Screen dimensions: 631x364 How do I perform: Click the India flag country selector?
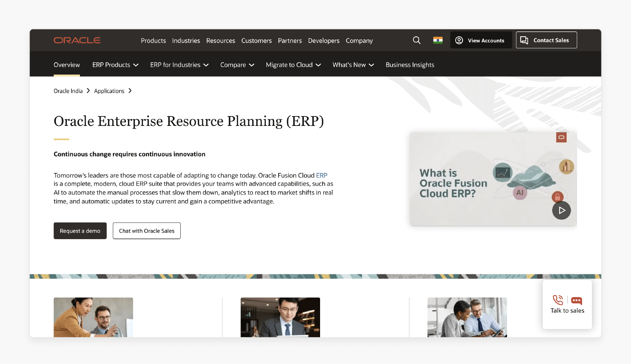coord(438,40)
